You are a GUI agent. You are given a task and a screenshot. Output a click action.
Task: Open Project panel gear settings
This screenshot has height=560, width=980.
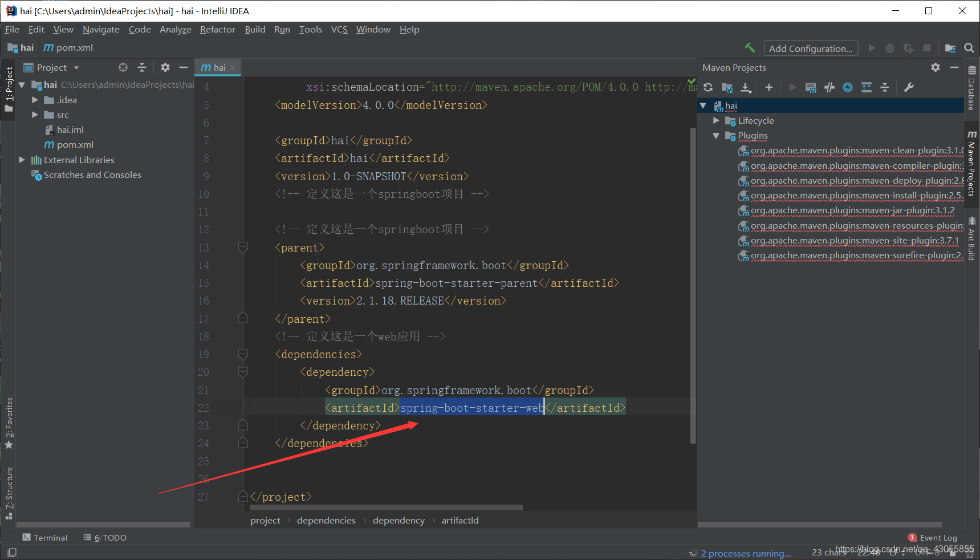[165, 67]
